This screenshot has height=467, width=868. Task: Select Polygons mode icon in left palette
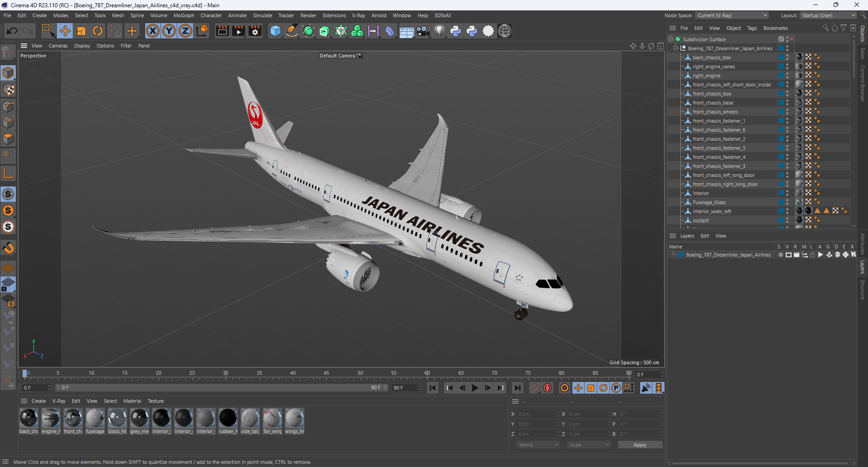point(9,139)
